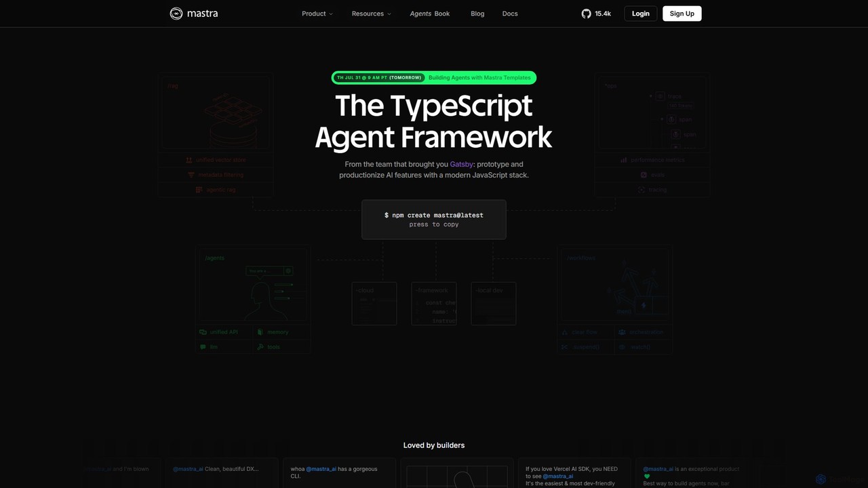Click the evals icon
Viewport: 868px width, 488px height.
(644, 175)
